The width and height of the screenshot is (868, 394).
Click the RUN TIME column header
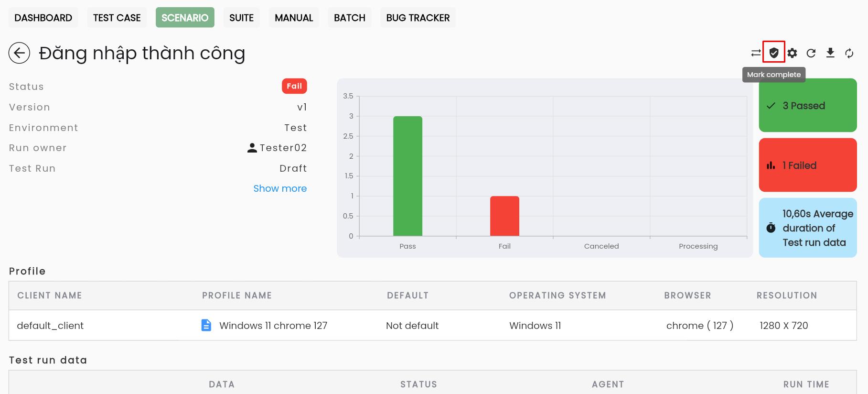pyautogui.click(x=806, y=384)
